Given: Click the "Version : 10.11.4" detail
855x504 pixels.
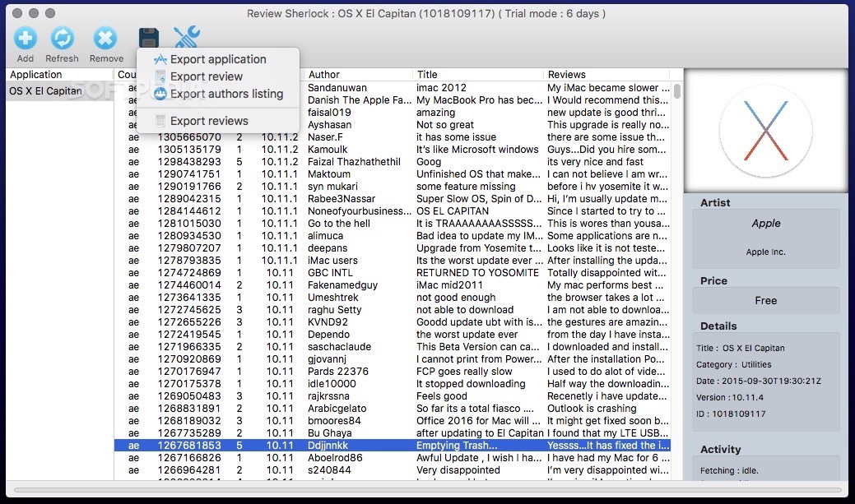Looking at the screenshot, I should (730, 397).
